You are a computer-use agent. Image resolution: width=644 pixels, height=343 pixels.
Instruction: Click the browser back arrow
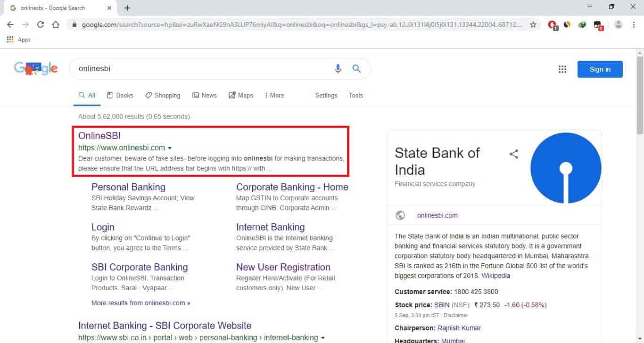10,24
